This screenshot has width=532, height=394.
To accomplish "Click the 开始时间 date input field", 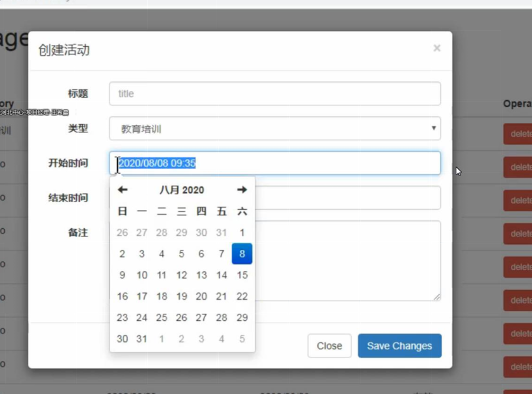I will [x=275, y=163].
